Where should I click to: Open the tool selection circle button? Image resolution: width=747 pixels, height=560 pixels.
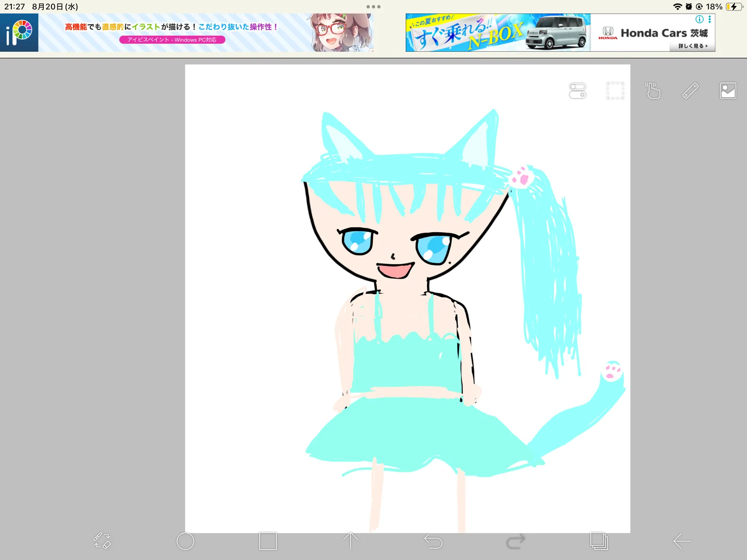(185, 541)
